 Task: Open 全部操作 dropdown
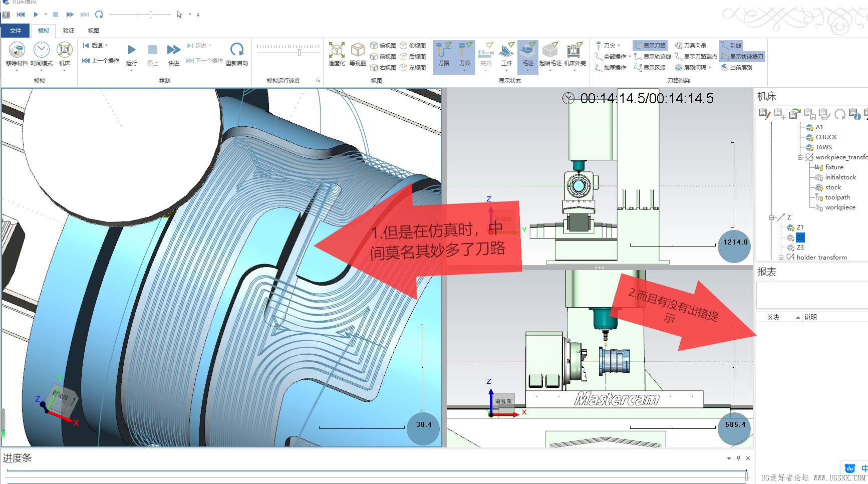pyautogui.click(x=630, y=57)
